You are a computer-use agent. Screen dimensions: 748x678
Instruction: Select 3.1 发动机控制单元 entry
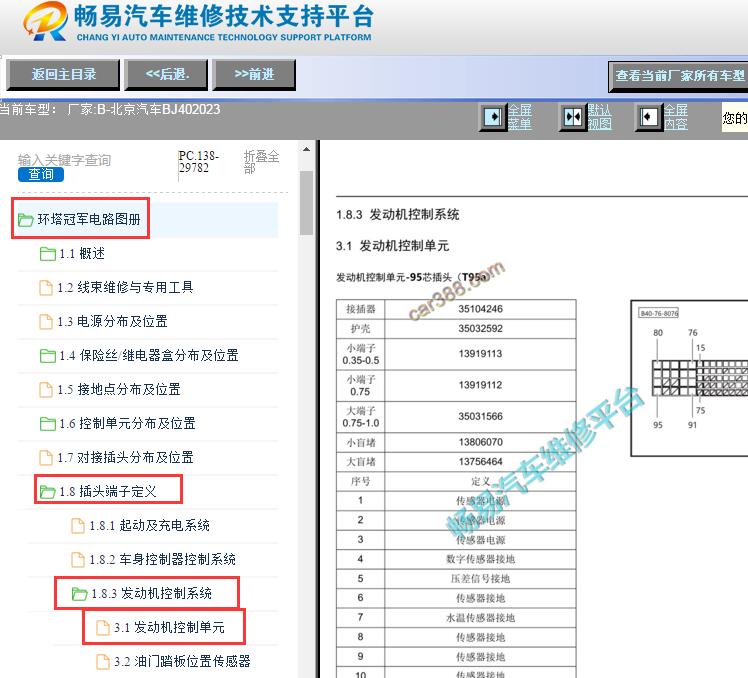click(169, 628)
